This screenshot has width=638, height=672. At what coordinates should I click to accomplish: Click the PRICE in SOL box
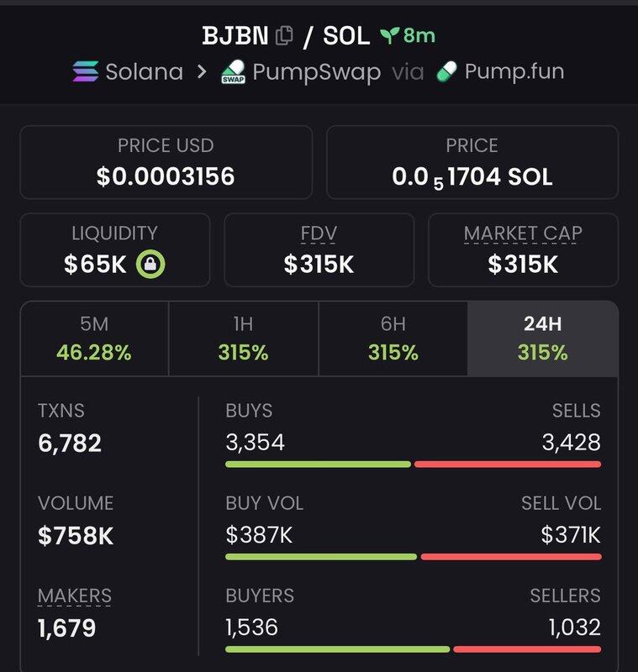pyautogui.click(x=472, y=162)
